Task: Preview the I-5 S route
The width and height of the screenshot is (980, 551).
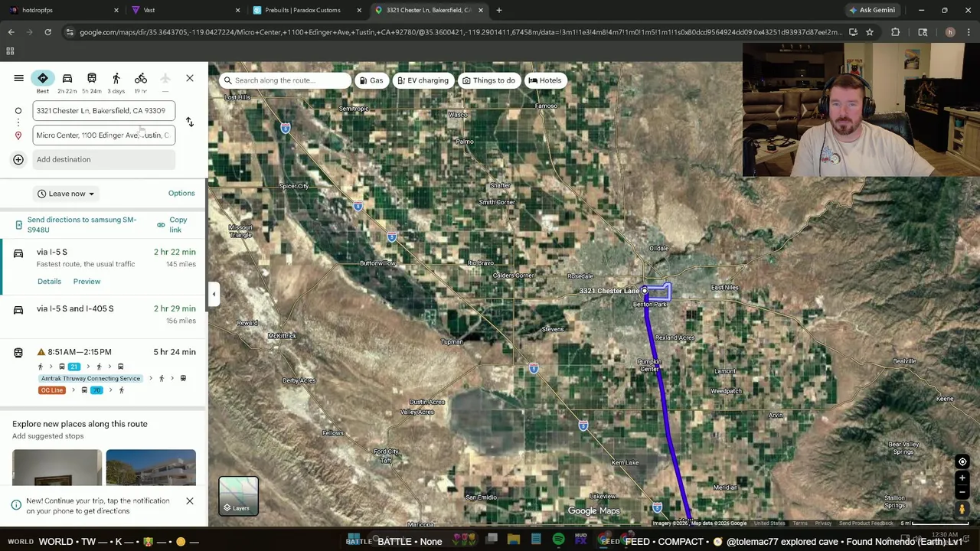Action: click(x=87, y=281)
